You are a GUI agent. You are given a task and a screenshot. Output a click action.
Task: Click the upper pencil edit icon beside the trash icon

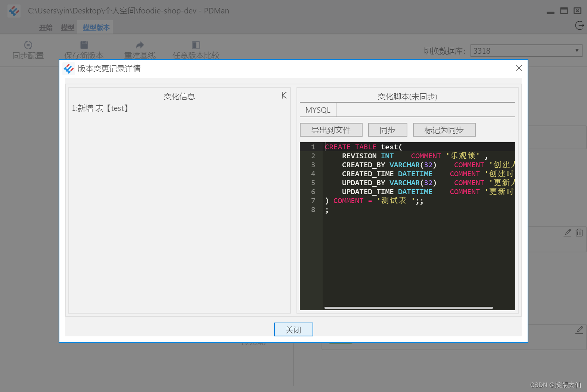pos(568,233)
